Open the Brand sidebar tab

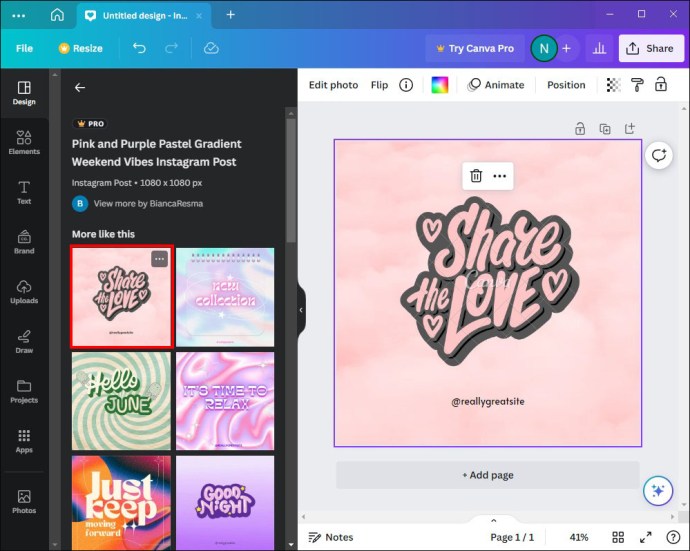pos(24,242)
